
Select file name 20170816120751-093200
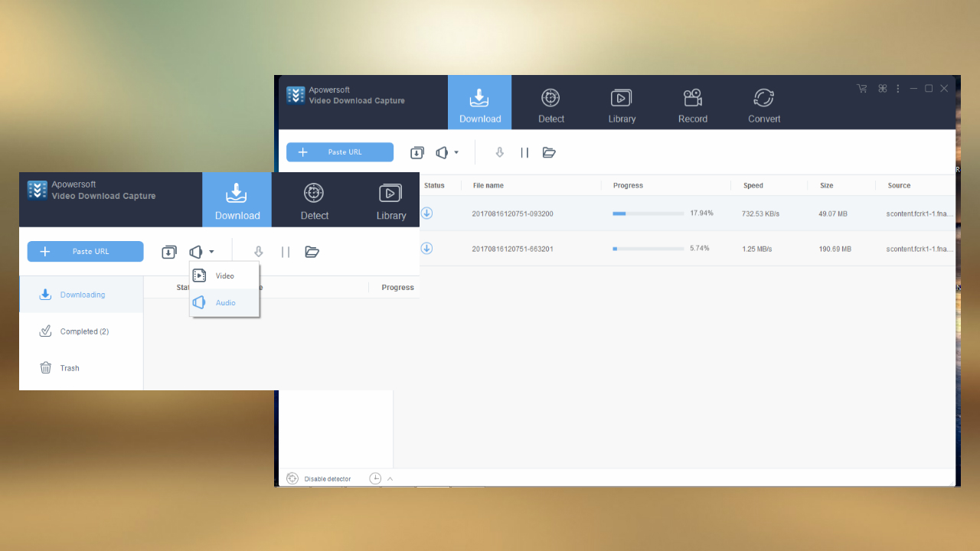513,214
